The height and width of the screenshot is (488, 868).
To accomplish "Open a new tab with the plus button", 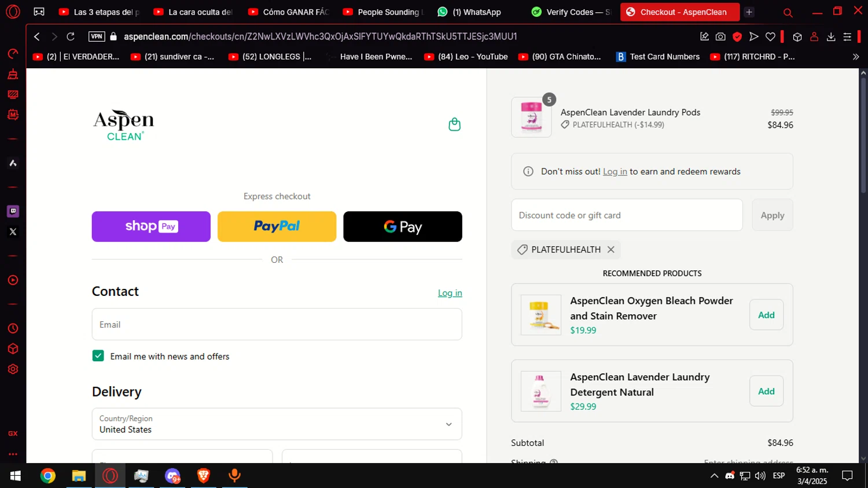I will [749, 12].
